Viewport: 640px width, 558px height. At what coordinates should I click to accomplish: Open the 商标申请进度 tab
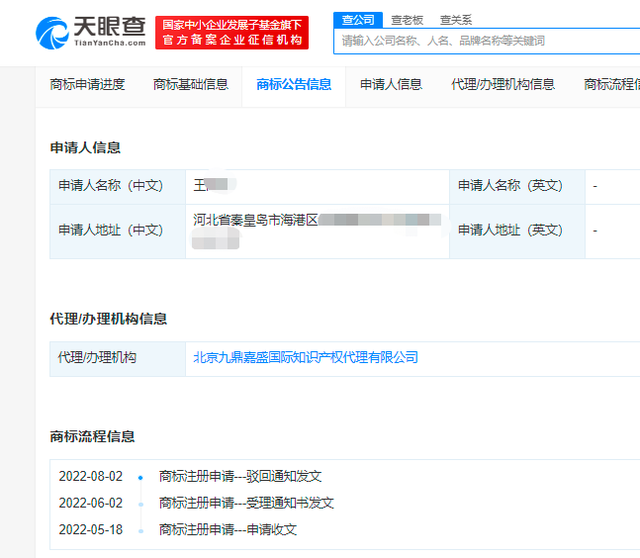point(87,84)
